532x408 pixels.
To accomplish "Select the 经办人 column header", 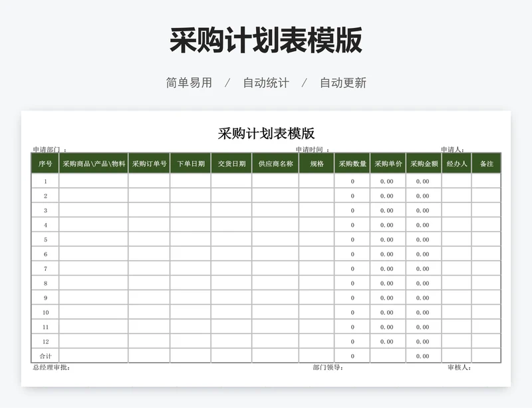I will tap(457, 164).
